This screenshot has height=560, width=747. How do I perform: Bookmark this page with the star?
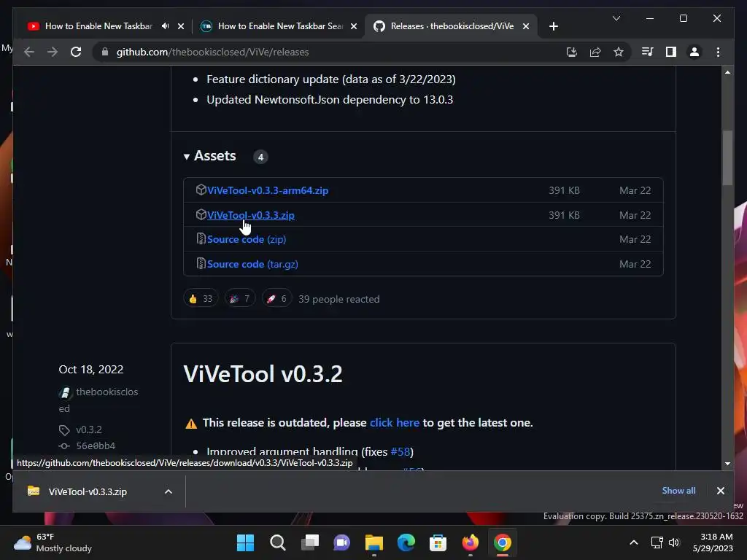click(x=619, y=52)
